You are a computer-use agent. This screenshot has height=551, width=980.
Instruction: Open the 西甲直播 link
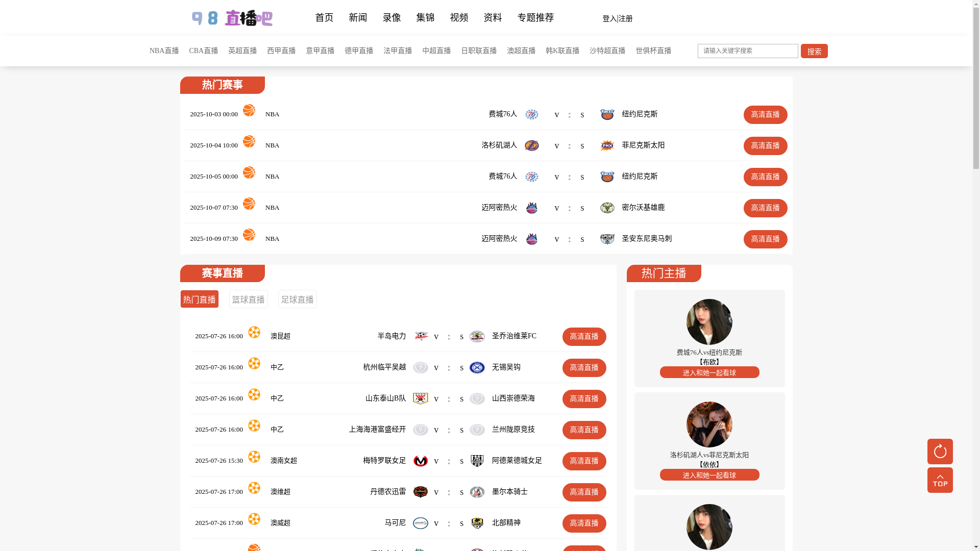[x=281, y=51]
